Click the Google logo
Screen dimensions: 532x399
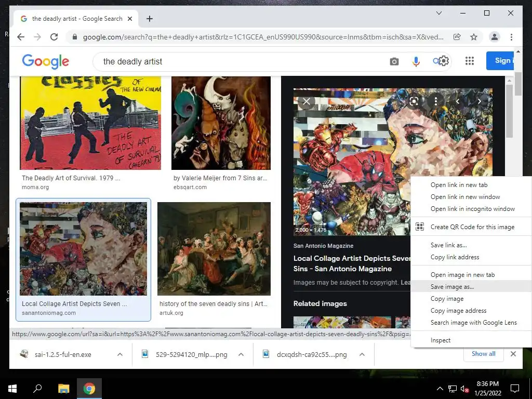tap(46, 61)
